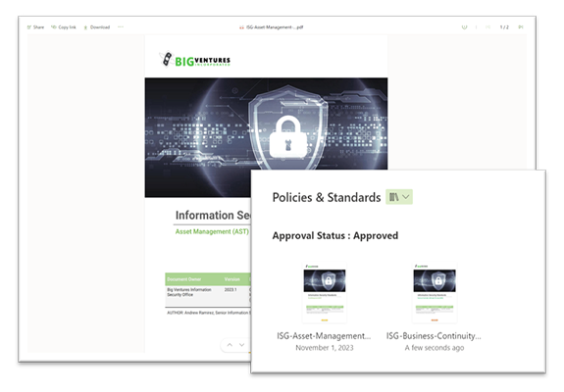Click the ISG-Asset-Management... file name

pyautogui.click(x=324, y=336)
